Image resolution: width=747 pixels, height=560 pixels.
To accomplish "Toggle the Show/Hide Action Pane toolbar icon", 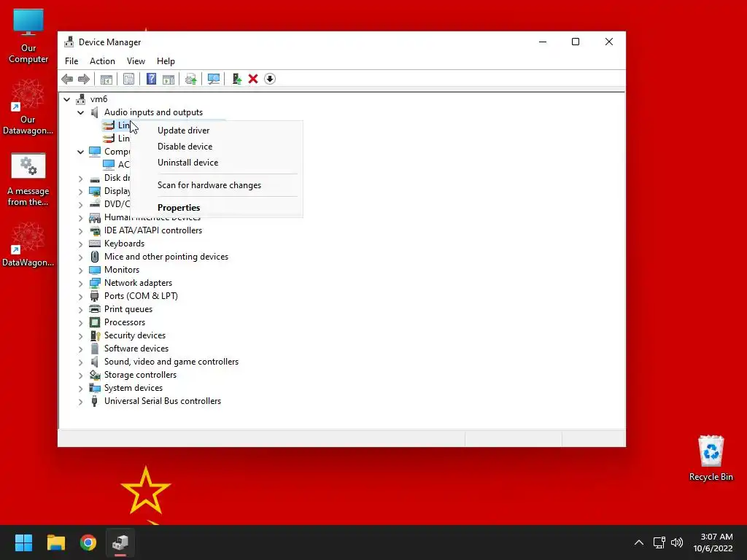I will pos(169,79).
